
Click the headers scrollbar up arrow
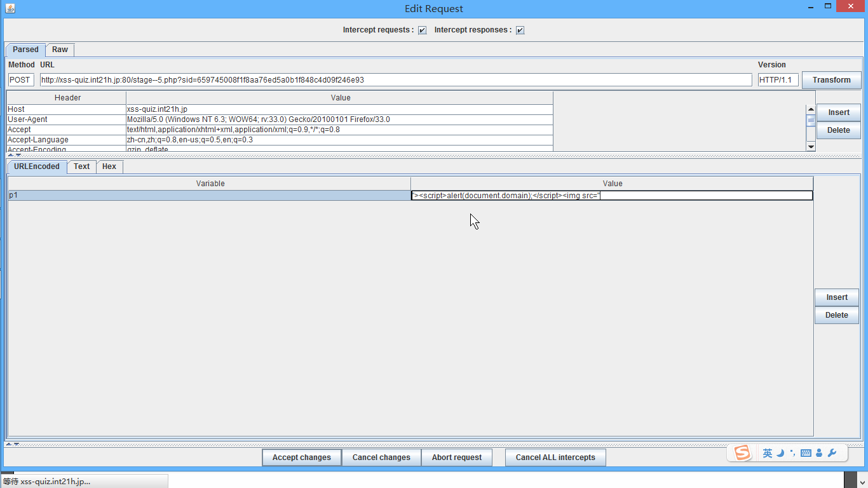[811, 109]
